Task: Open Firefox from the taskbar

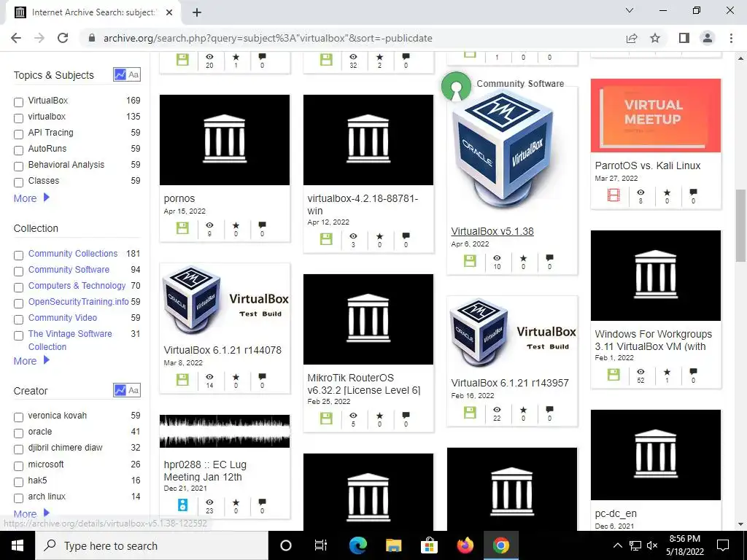Action: 465,545
